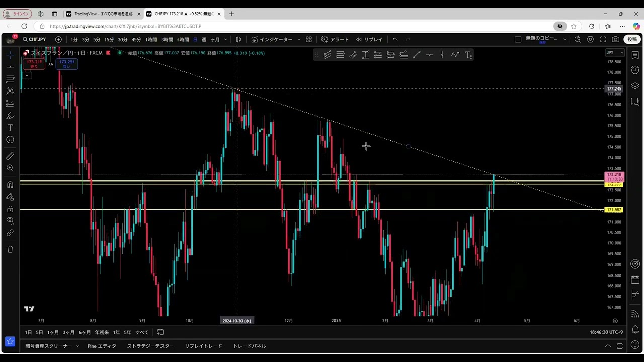Click the 171.587 yellow price line label
Viewport: 644px width, 362px height.
[614, 210]
